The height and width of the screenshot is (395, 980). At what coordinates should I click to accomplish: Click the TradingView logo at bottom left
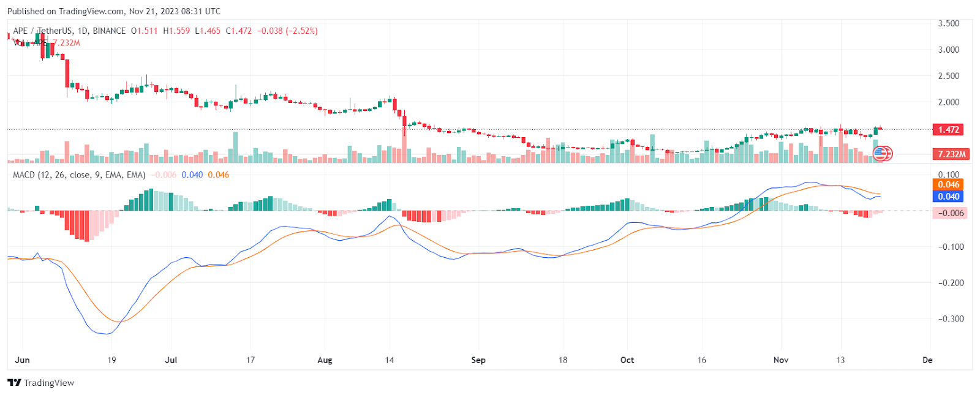[40, 383]
